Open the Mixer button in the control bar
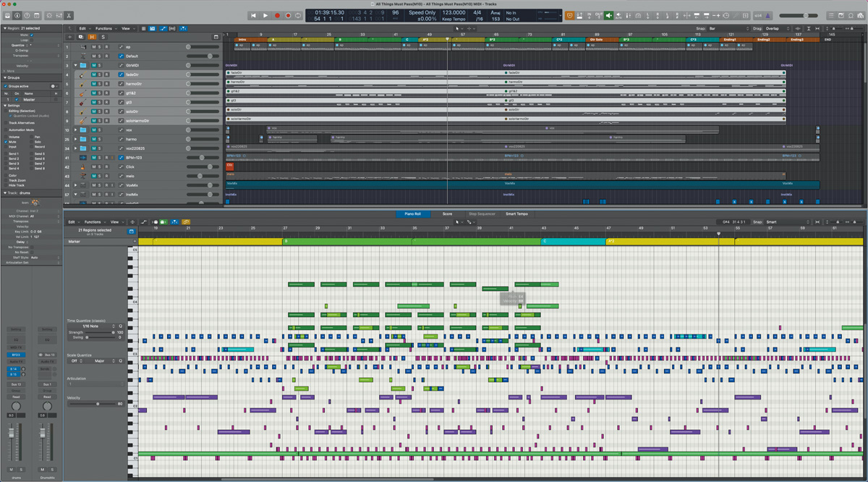This screenshot has height=482, width=868. coord(59,16)
